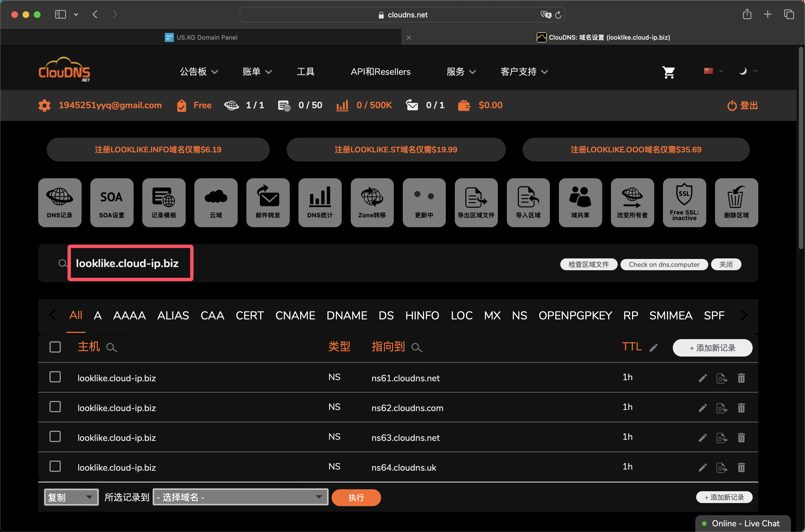The image size is (805, 532).
Task: Open 邮件转发 settings
Action: 268,202
